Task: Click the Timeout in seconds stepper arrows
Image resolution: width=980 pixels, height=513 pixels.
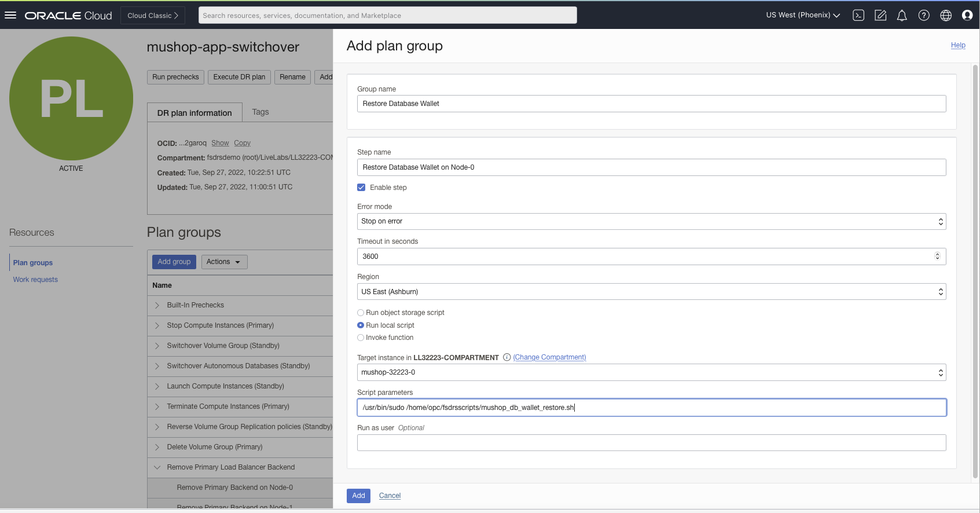Action: [x=937, y=256]
